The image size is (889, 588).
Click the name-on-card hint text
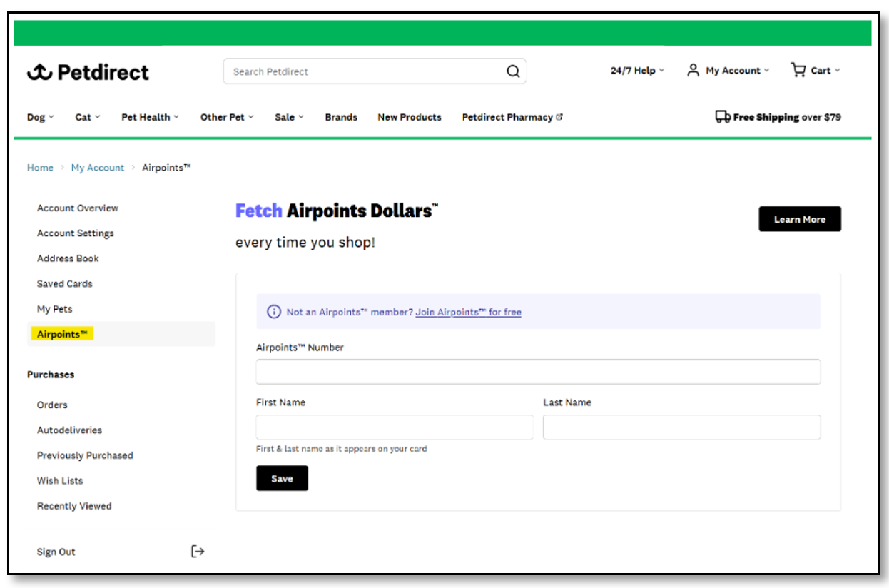(342, 449)
